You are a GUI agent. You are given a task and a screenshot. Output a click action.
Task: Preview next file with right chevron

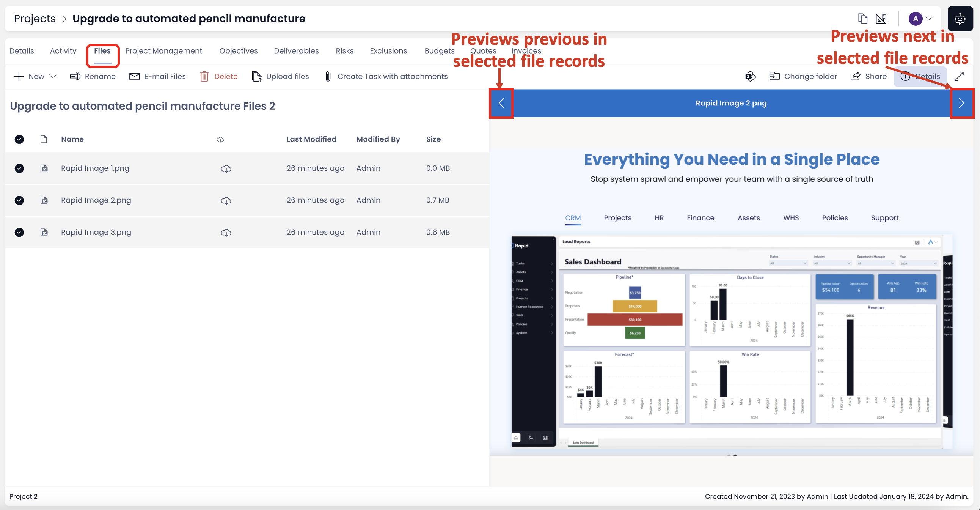coord(962,103)
